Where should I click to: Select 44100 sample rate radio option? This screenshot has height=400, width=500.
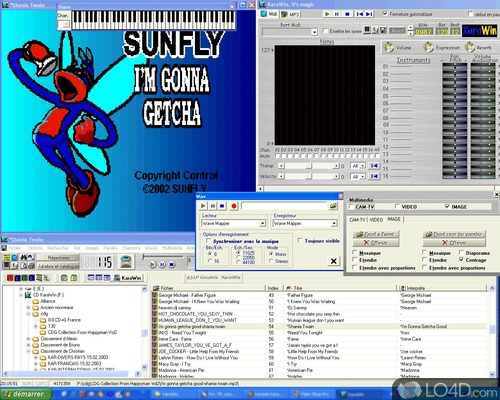click(x=238, y=262)
